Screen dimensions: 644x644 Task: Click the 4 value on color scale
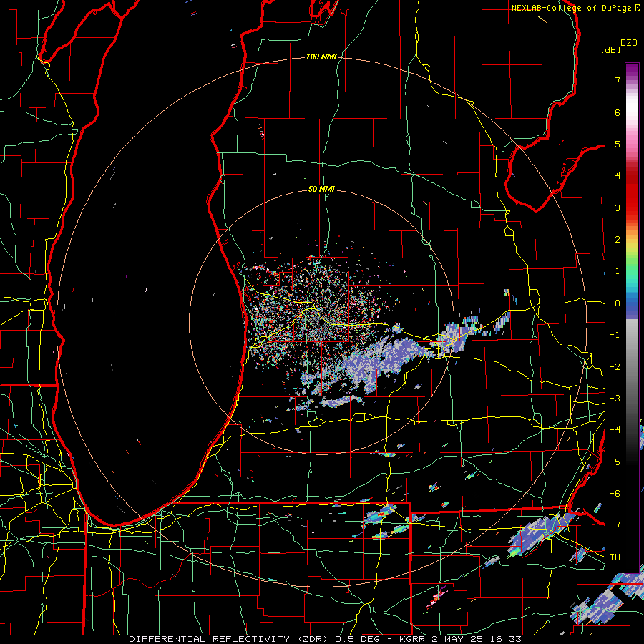618,176
